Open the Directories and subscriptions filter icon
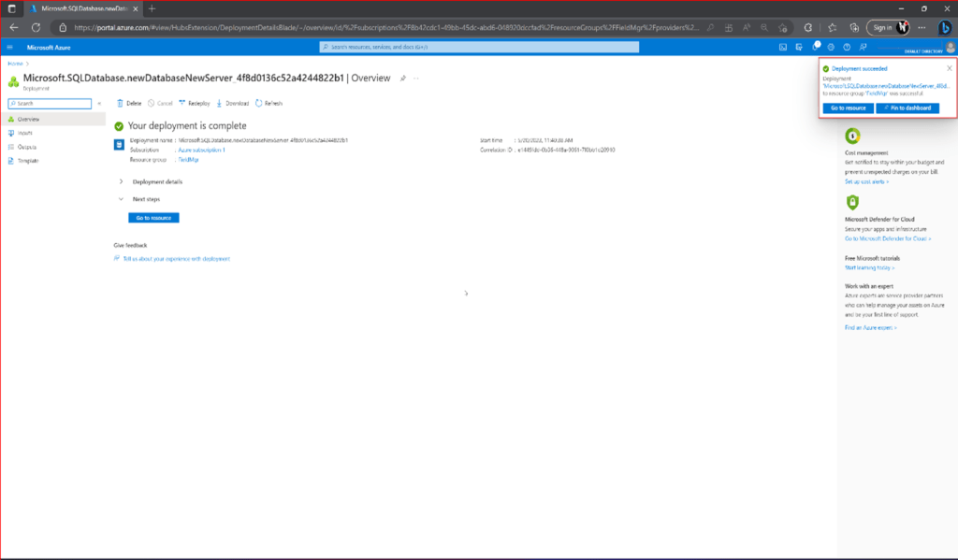Viewport: 958px width, 560px height. pos(799,47)
